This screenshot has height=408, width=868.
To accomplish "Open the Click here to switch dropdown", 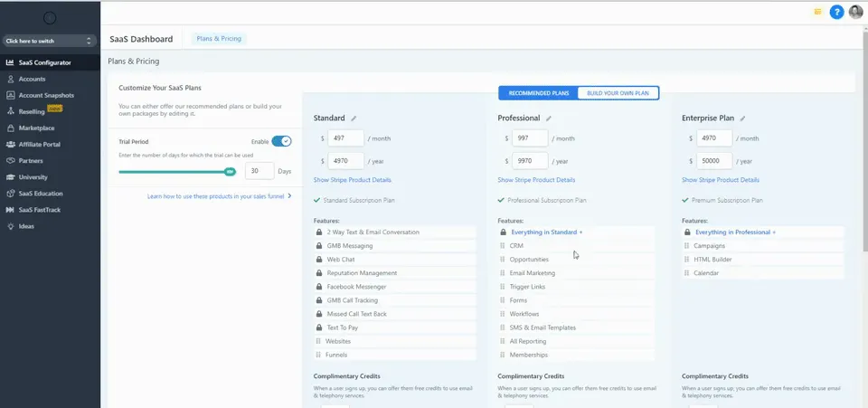I will coord(49,41).
